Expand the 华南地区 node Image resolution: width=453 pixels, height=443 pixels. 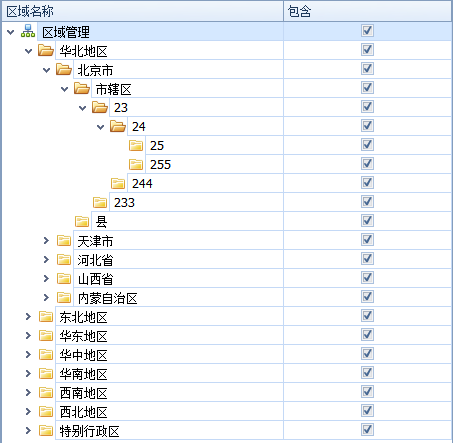(x=28, y=374)
